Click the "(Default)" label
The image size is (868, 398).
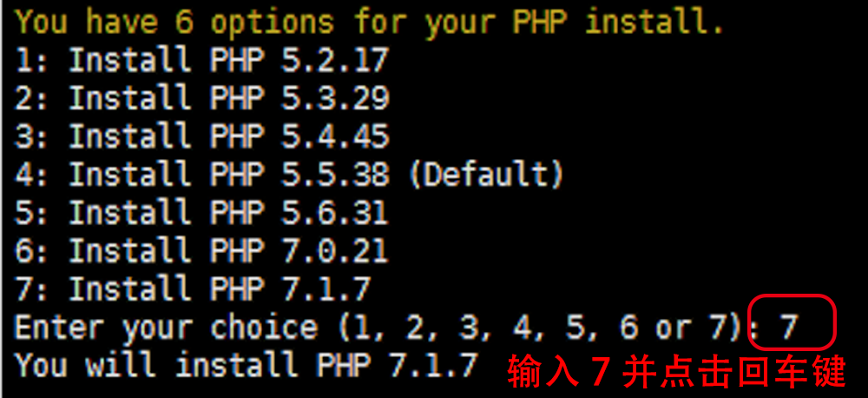pos(485,175)
